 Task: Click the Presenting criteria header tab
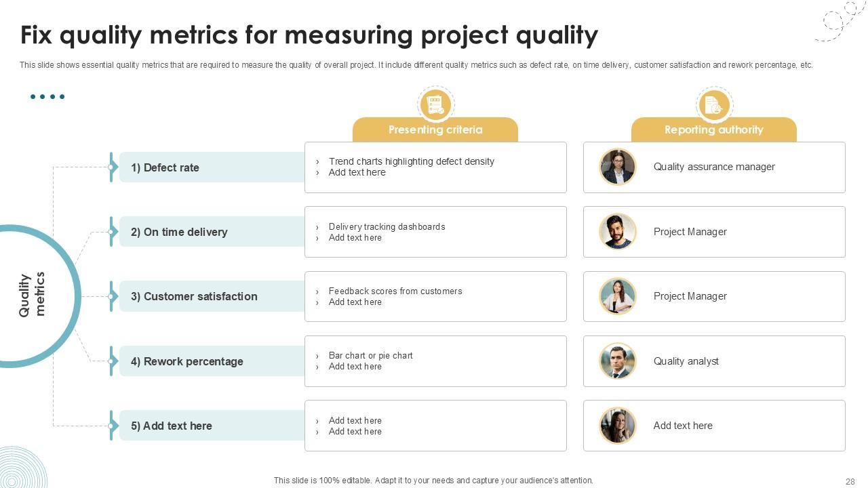(x=435, y=129)
